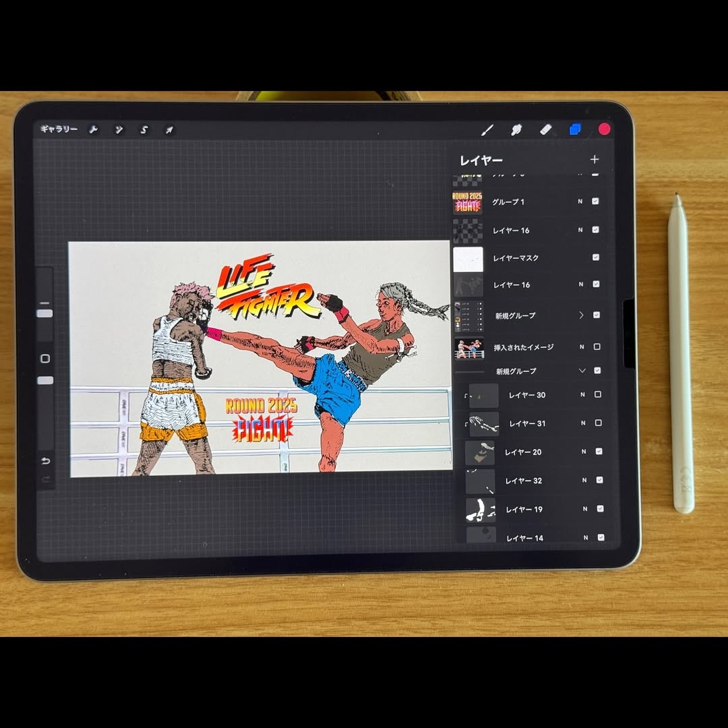Add a new layer with plus button
Viewport: 728px width, 728px height.
[594, 160]
